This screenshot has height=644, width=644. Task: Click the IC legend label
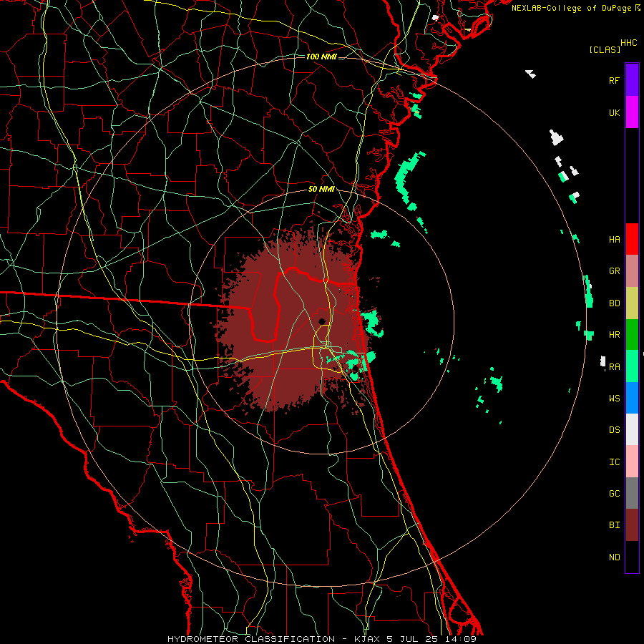[x=614, y=462]
